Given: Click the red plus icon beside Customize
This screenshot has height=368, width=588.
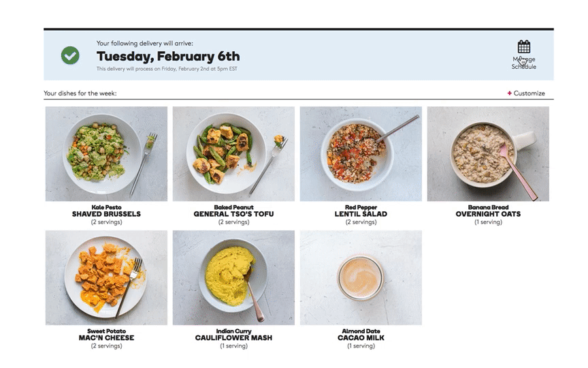Looking at the screenshot, I should tap(509, 93).
